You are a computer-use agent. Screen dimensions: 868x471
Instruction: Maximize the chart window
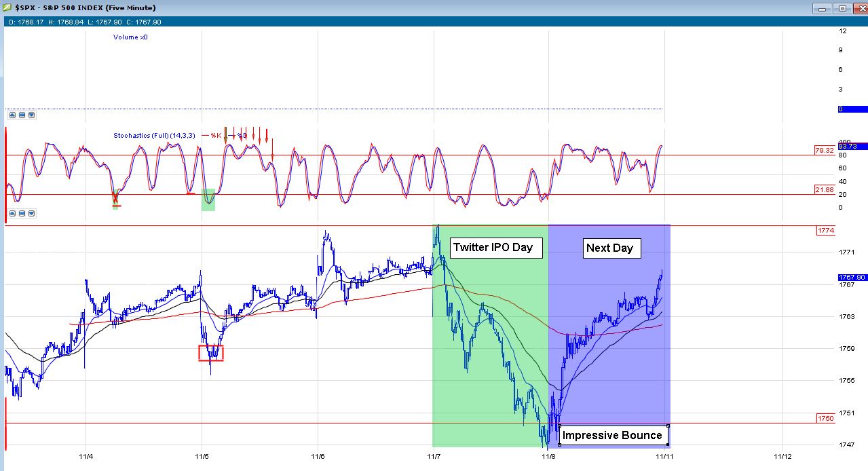coord(843,8)
